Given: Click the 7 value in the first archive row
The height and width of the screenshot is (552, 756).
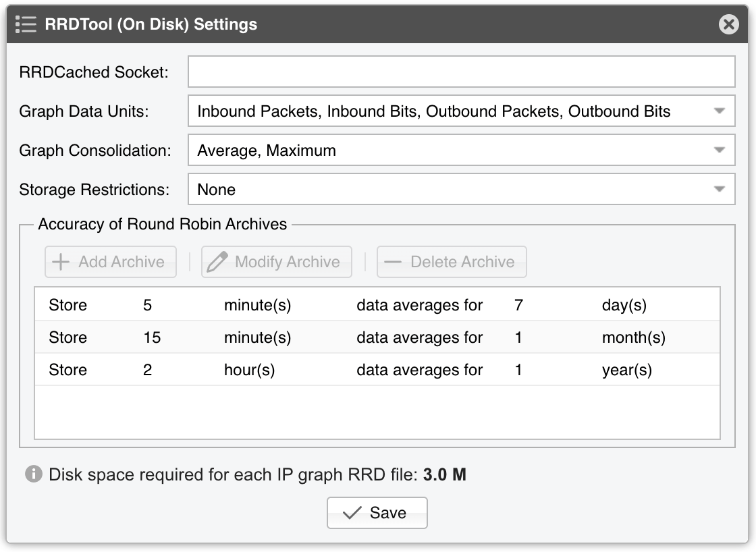Looking at the screenshot, I should pyautogui.click(x=518, y=305).
